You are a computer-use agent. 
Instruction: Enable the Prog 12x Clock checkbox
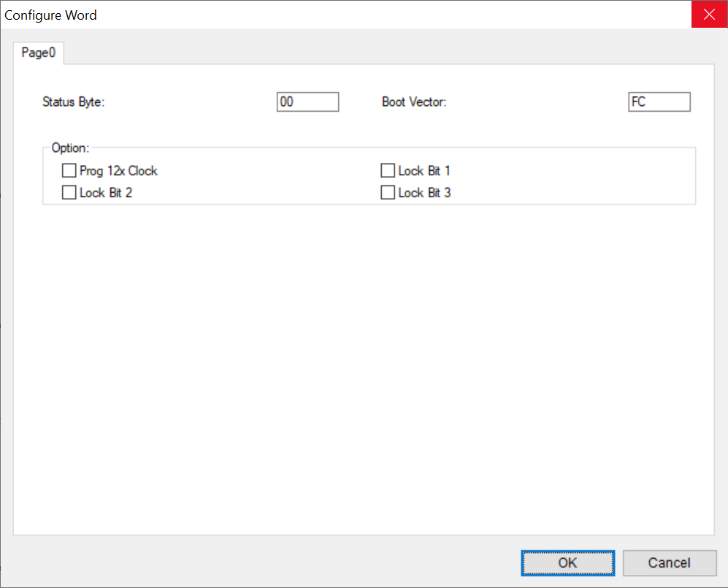click(x=69, y=170)
